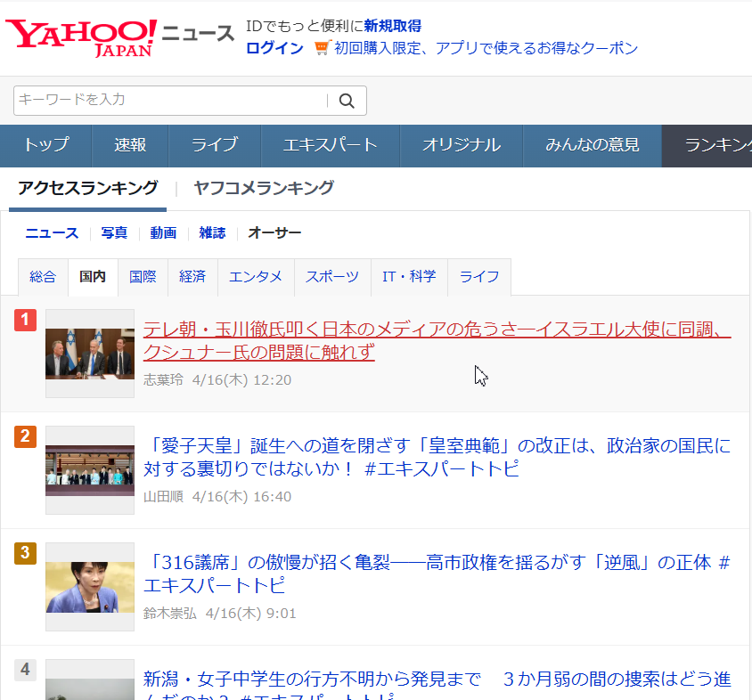Select the 国内 category tab
This screenshot has width=752, height=700.
coord(92,277)
